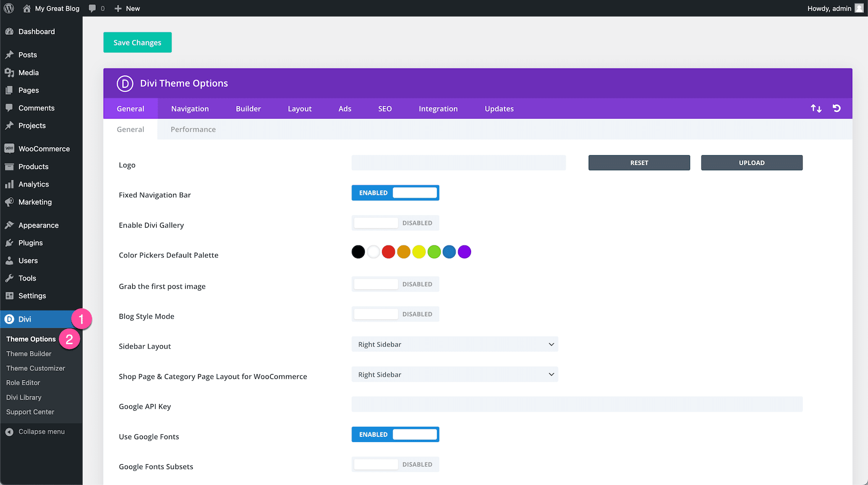Turn on Blog Style Mode
Screen dimensions: 868x485
click(395, 314)
